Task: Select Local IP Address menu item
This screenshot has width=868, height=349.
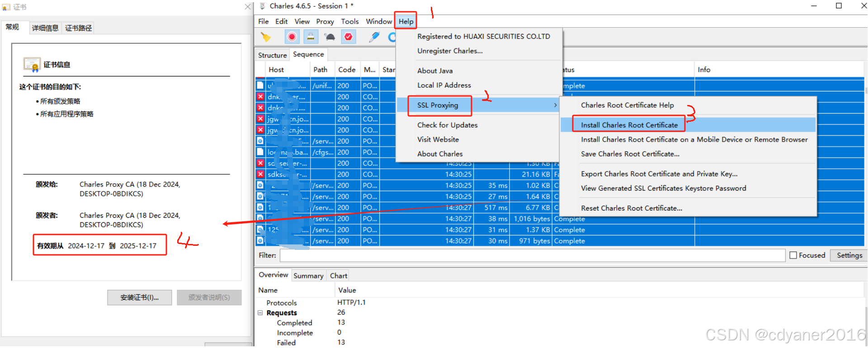Action: (444, 85)
